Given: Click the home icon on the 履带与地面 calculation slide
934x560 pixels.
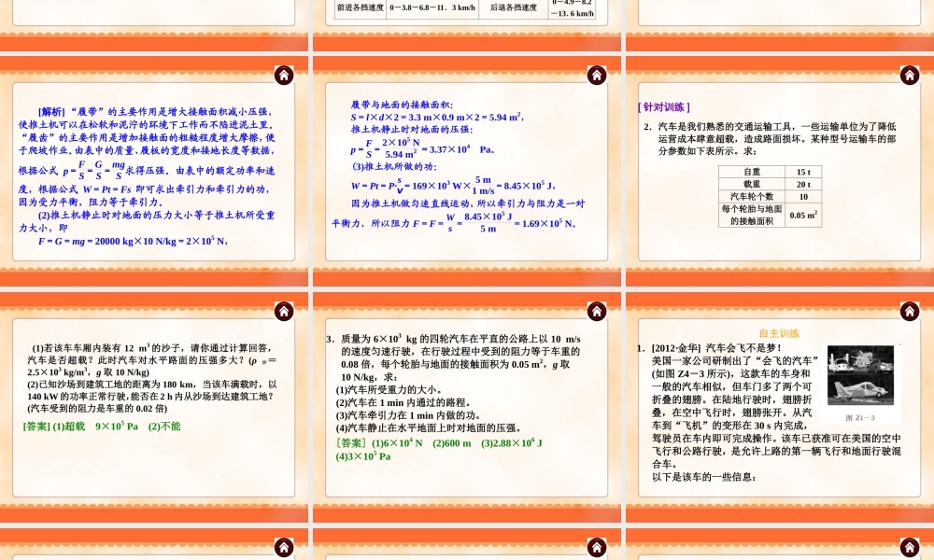Looking at the screenshot, I should (597, 75).
